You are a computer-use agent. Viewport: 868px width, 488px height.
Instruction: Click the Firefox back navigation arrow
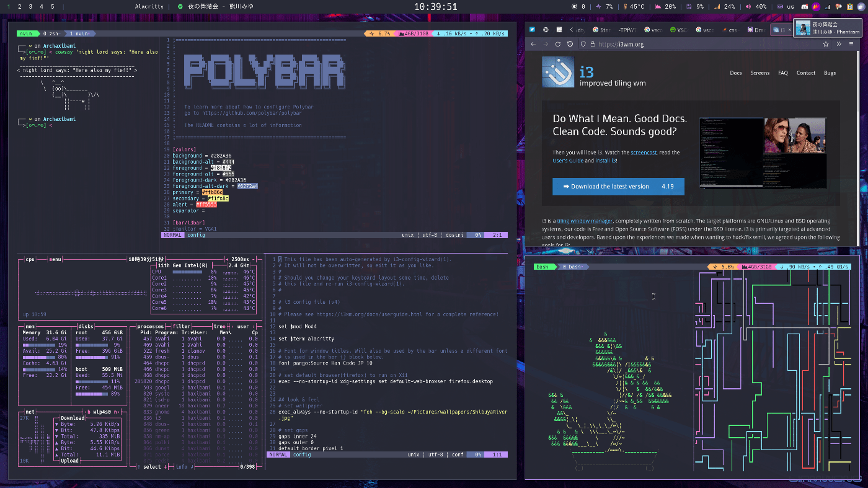point(534,44)
